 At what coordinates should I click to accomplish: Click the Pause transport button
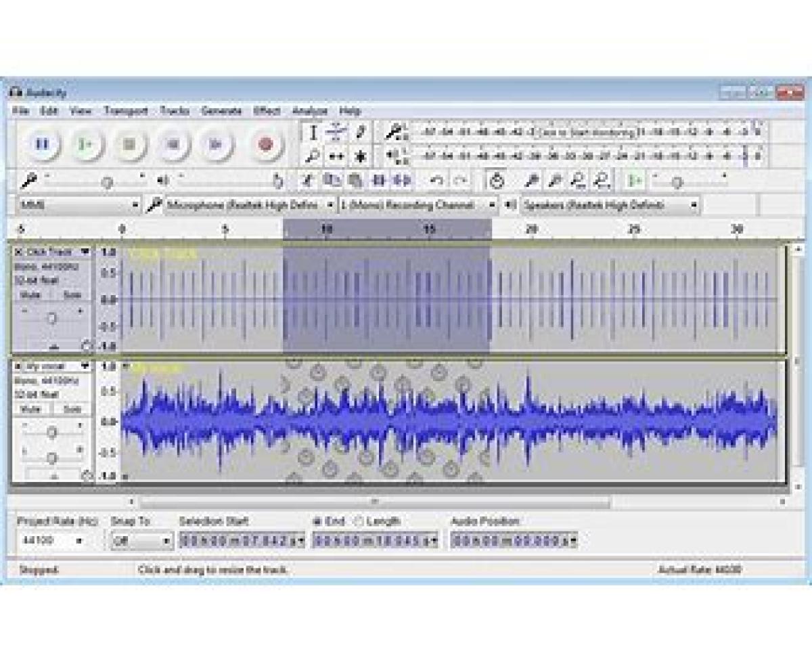(42, 143)
